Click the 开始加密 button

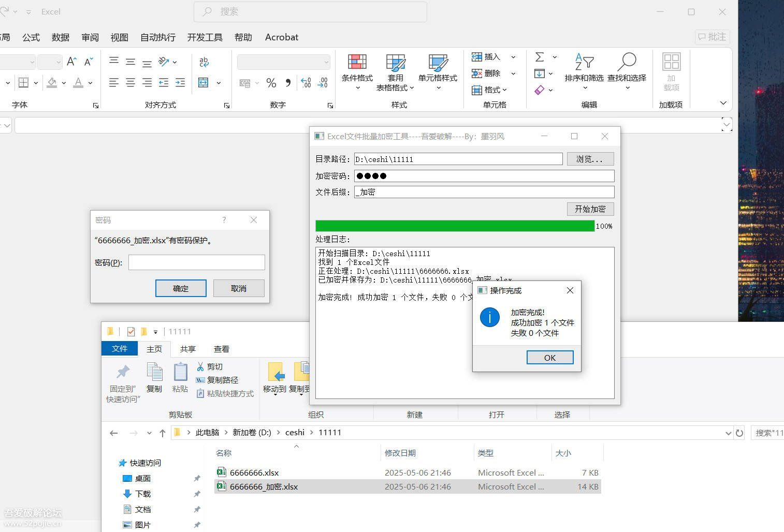point(590,209)
